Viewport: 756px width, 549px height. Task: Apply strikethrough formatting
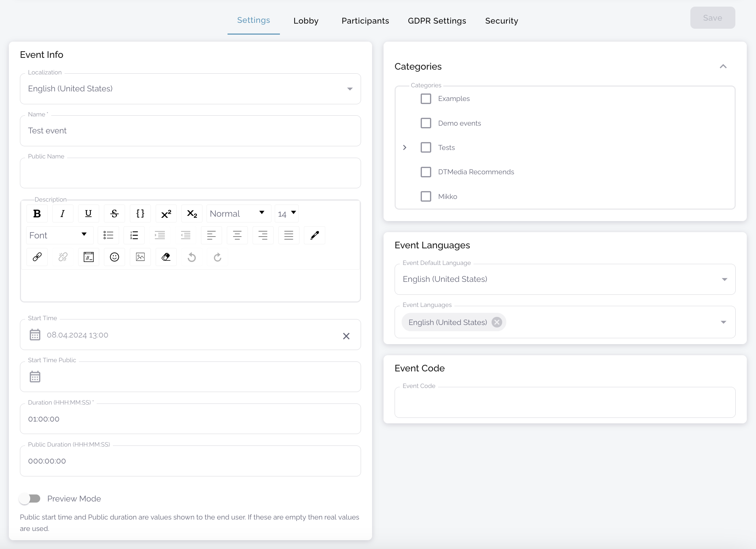coord(114,214)
